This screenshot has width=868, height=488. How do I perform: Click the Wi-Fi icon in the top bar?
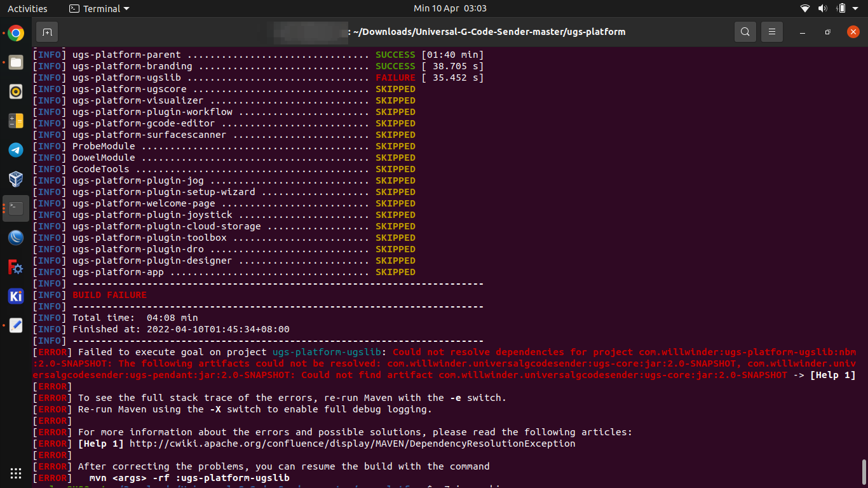pos(804,8)
